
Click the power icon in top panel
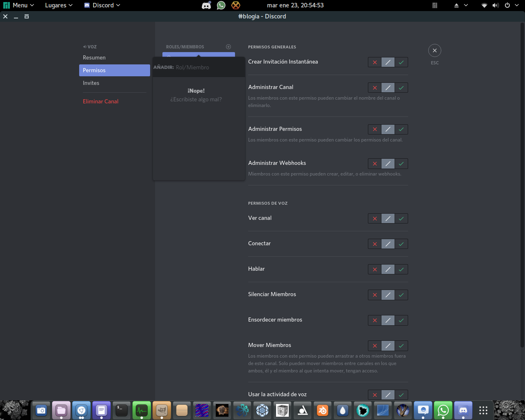point(507,5)
